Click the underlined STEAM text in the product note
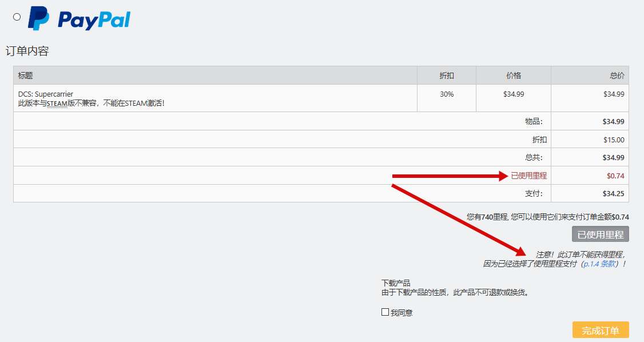The height and width of the screenshot is (342, 644). (57, 104)
